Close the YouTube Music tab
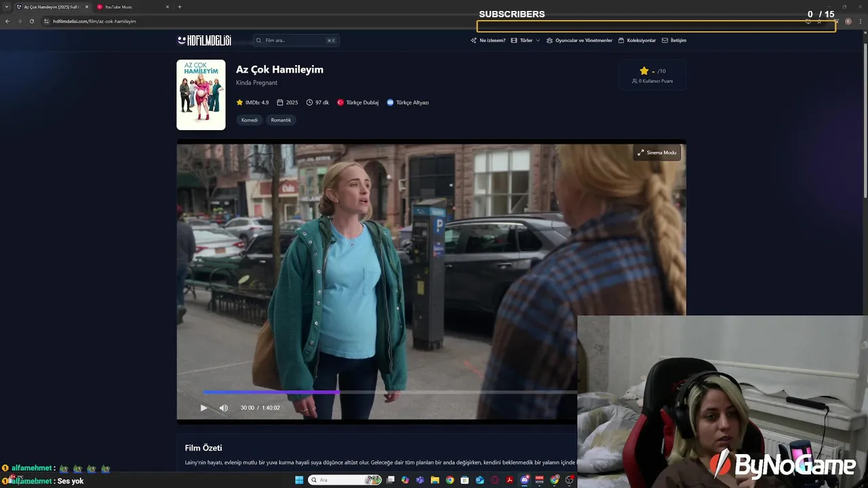Viewport: 868px width, 488px height. [x=167, y=7]
